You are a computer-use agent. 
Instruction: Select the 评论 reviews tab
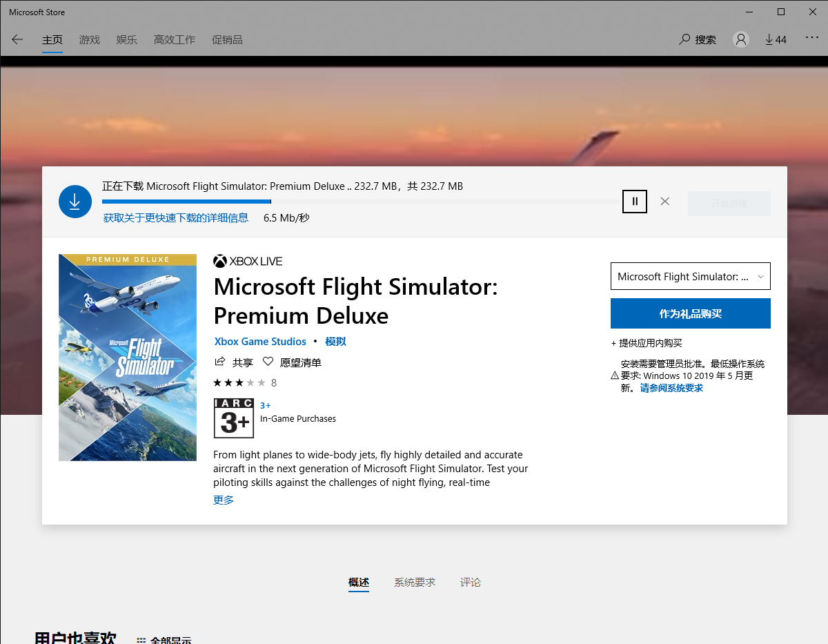tap(471, 583)
